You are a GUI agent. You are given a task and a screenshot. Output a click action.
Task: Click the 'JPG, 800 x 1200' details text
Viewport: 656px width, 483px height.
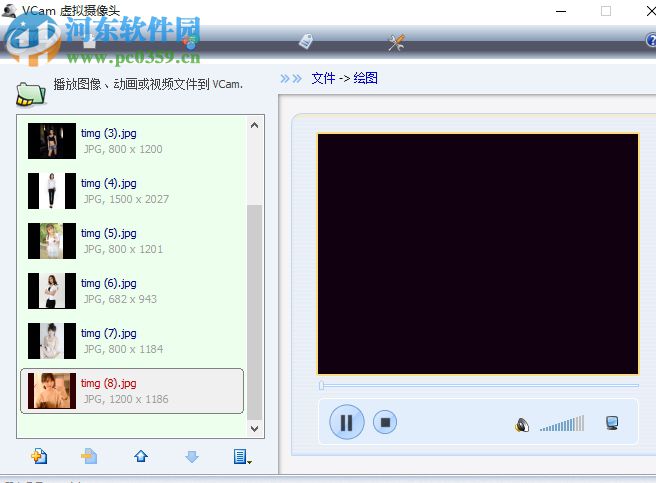point(123,149)
